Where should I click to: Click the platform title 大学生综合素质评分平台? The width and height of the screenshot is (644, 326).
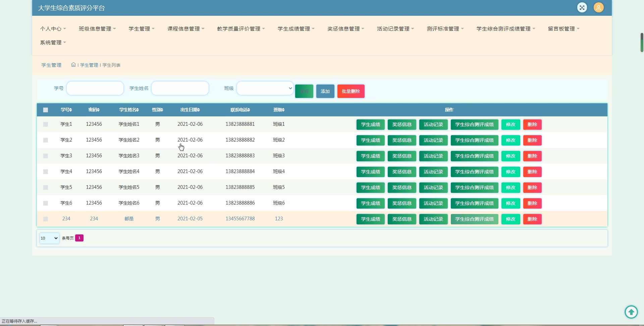point(71,8)
